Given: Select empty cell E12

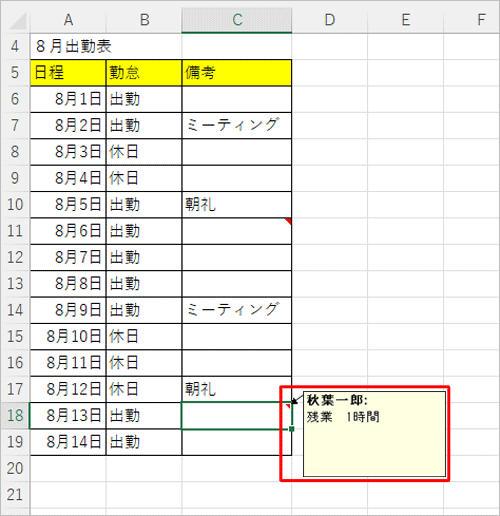Looking at the screenshot, I should pyautogui.click(x=405, y=257).
